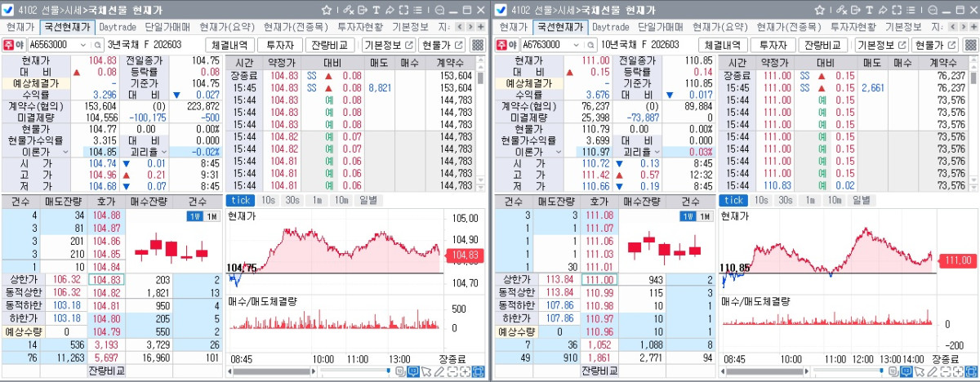Switch left chart to 10s interval
Image resolution: width=980 pixels, height=382 pixels.
(269, 200)
